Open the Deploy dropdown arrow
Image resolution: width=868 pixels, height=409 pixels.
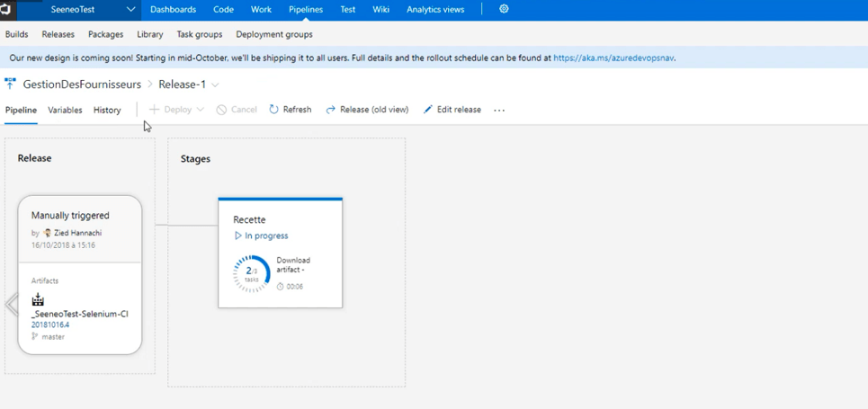click(200, 110)
